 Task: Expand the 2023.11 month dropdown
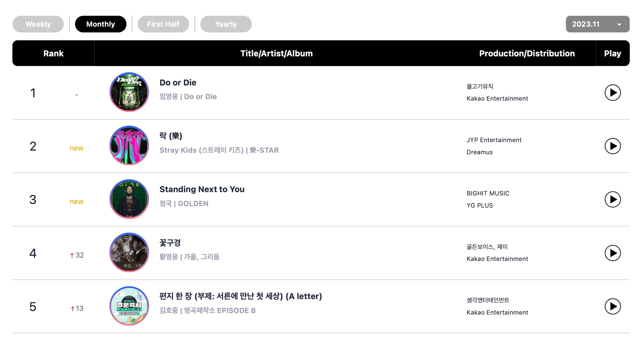[x=597, y=24]
